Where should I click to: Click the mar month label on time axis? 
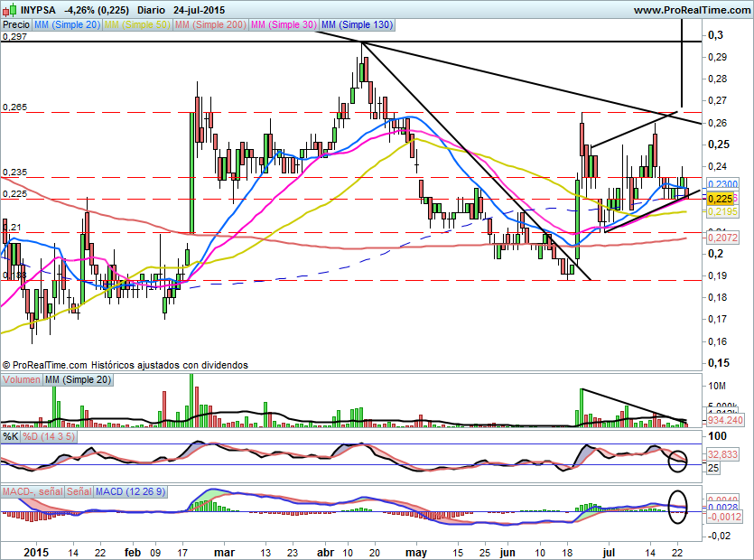224,552
